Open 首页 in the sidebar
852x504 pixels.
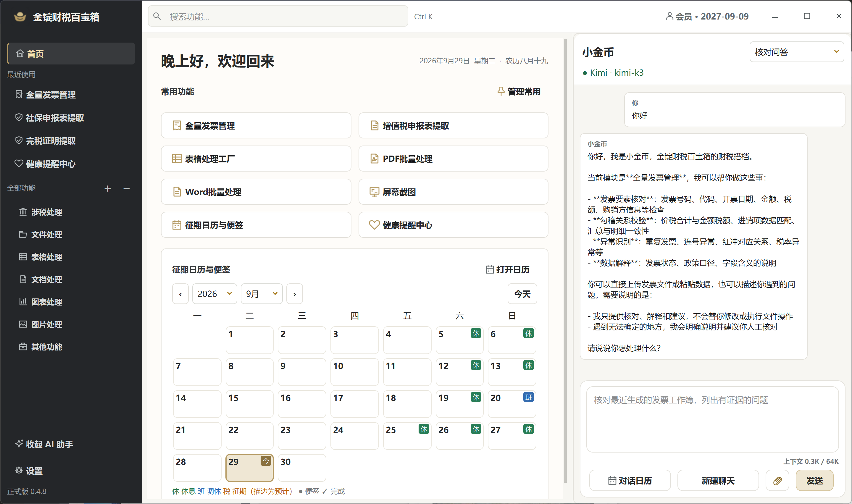click(71, 54)
